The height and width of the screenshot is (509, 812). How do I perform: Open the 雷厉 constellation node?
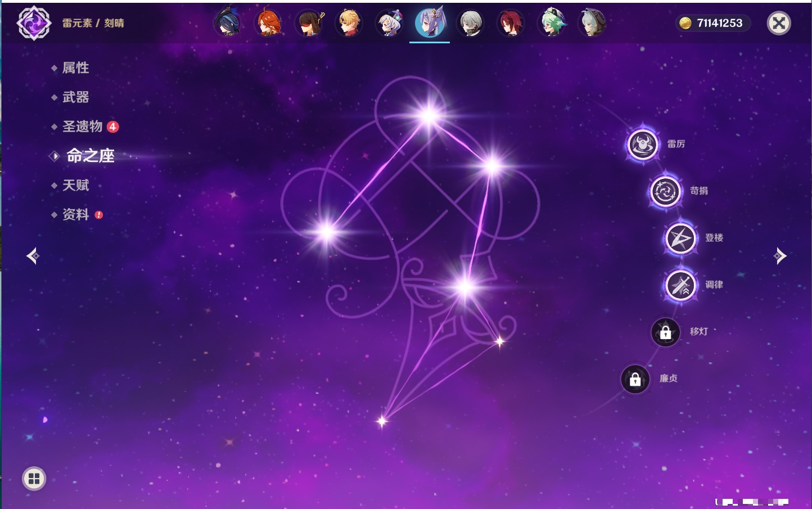[642, 145]
